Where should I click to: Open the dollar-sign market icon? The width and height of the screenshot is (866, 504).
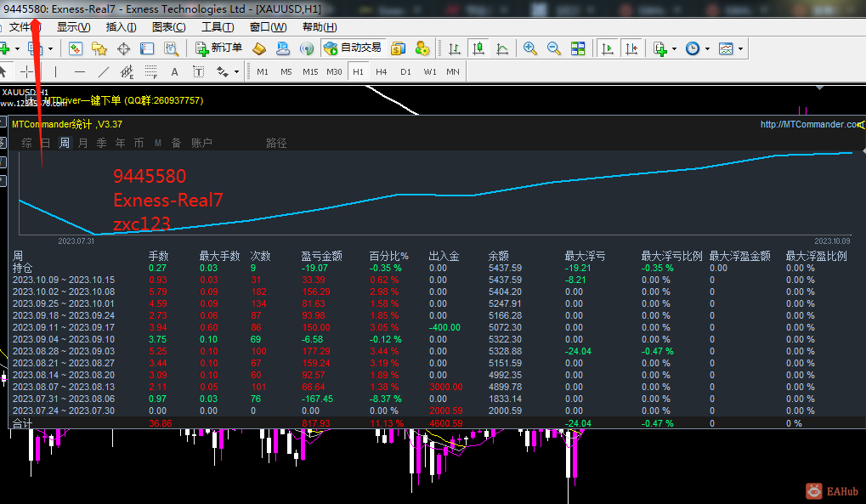click(x=398, y=48)
